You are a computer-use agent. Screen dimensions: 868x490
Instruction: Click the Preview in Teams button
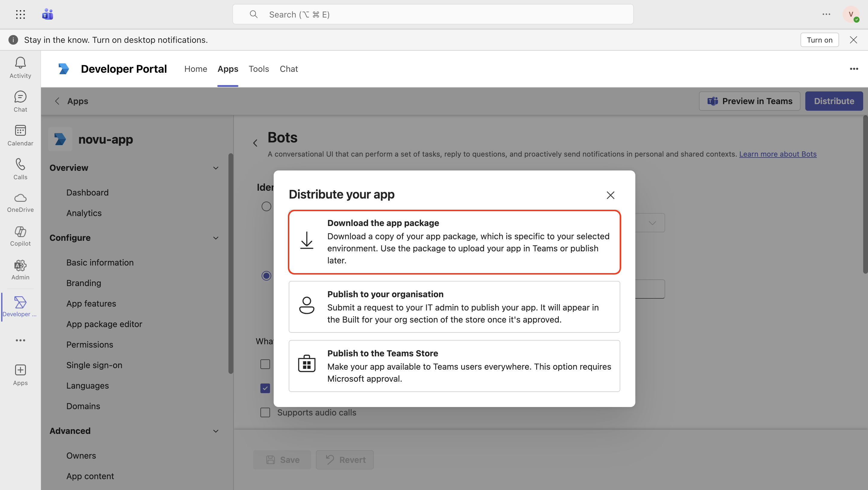click(749, 101)
